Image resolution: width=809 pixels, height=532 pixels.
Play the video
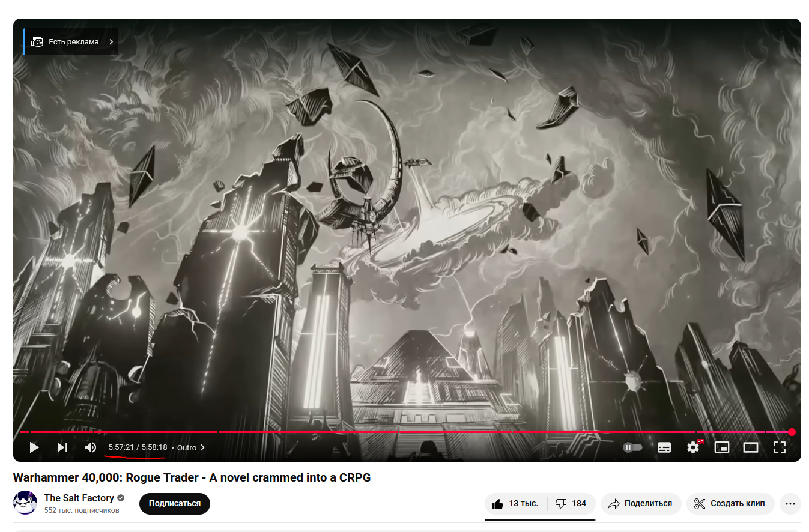pyautogui.click(x=34, y=447)
